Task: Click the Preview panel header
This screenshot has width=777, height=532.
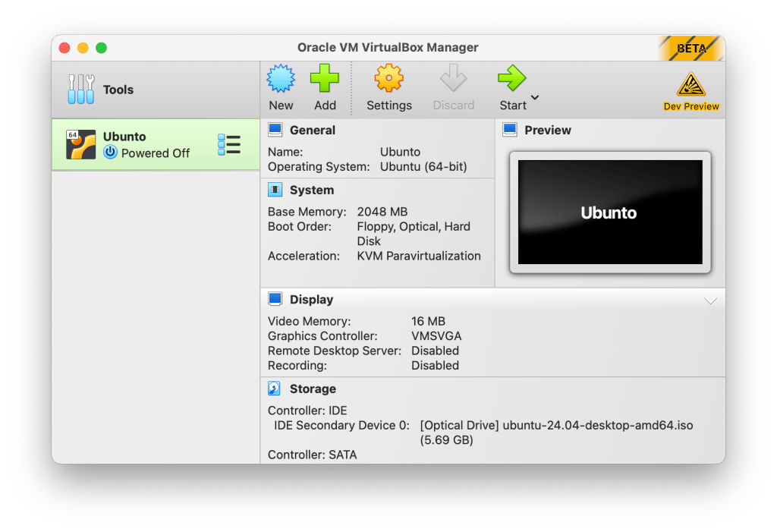Action: click(x=547, y=131)
